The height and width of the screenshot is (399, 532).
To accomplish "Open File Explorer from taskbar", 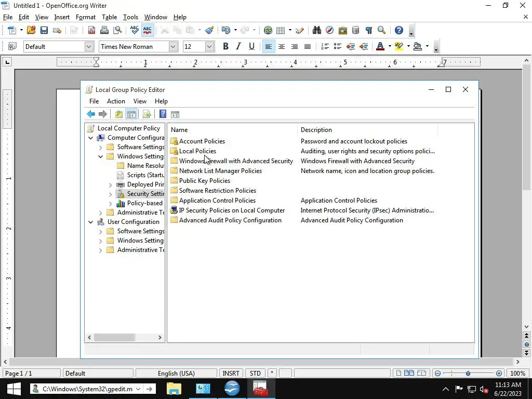I will (x=174, y=389).
